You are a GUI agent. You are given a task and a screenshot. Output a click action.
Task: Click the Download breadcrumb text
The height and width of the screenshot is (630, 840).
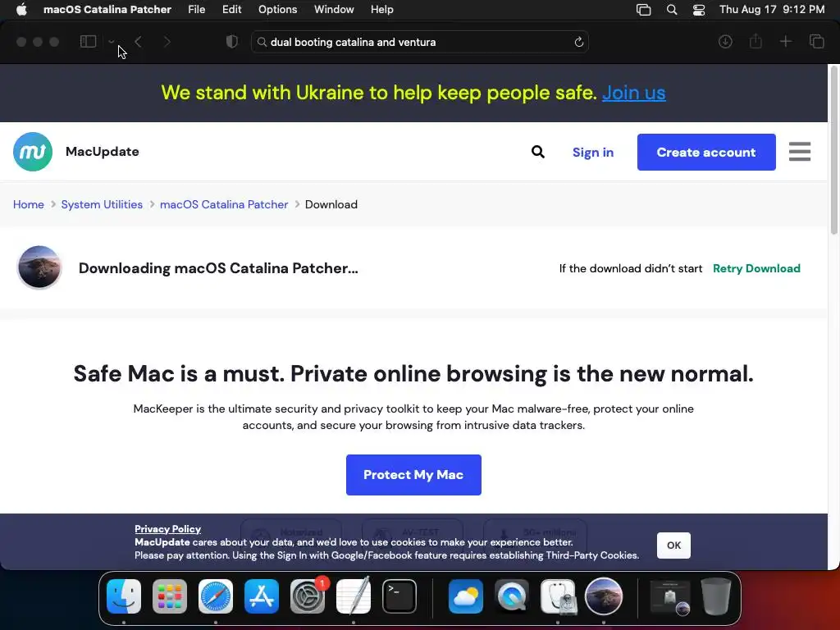point(331,204)
